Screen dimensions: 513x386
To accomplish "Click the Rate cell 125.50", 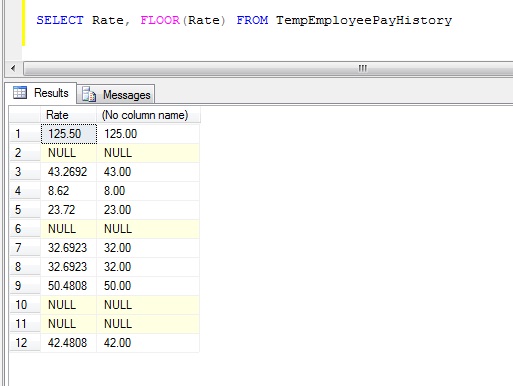I will click(x=69, y=134).
